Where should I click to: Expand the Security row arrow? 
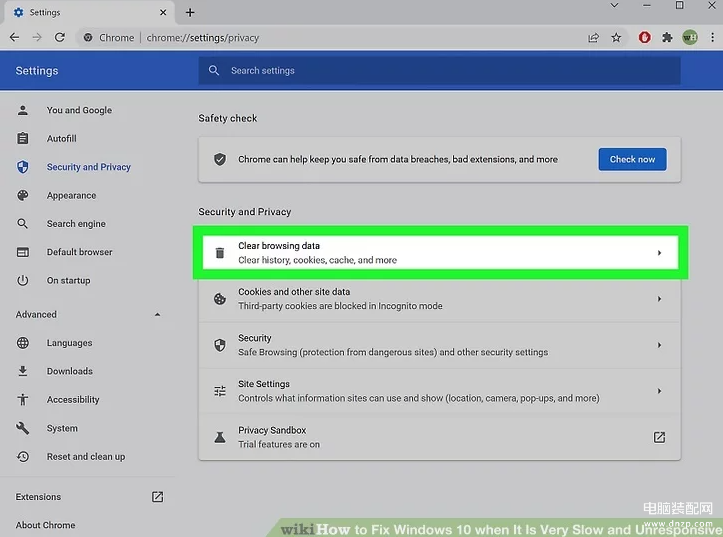[659, 345]
